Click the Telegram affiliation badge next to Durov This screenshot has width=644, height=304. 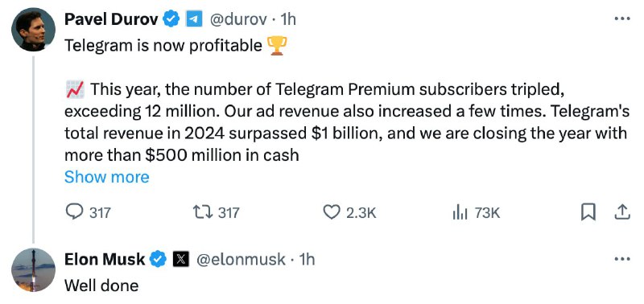[x=194, y=18]
